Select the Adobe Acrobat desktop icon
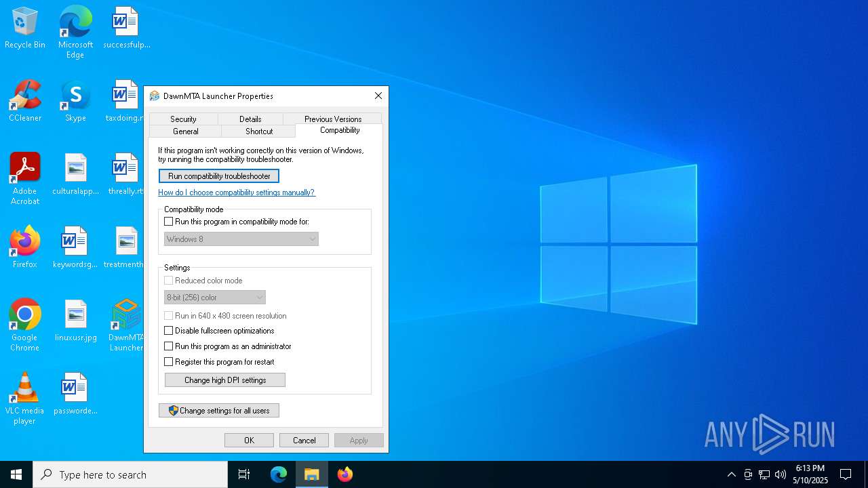Screen dimensions: 868x488 click(25, 179)
